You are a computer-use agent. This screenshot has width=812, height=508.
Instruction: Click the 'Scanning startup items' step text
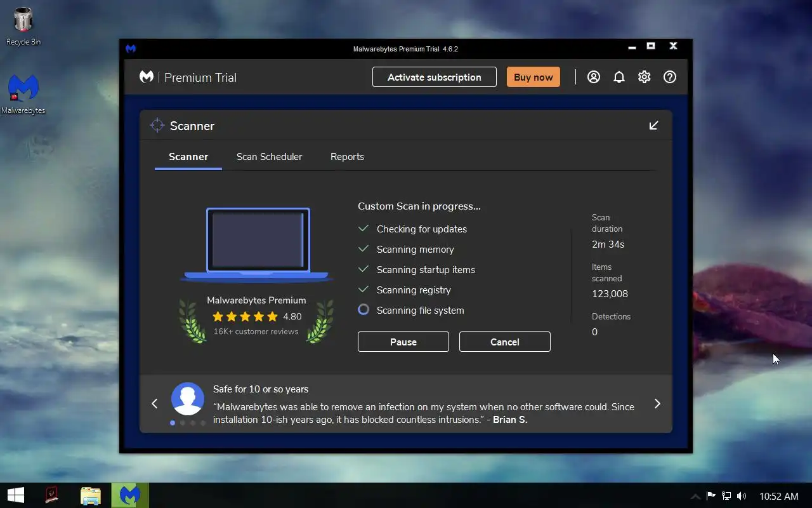coord(426,270)
